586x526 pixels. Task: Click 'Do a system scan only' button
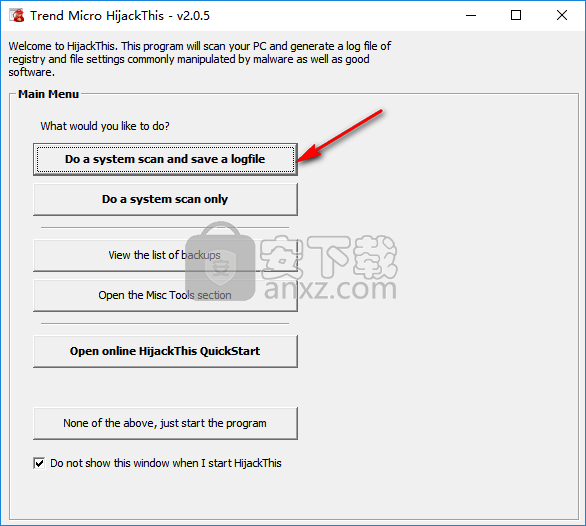(165, 199)
